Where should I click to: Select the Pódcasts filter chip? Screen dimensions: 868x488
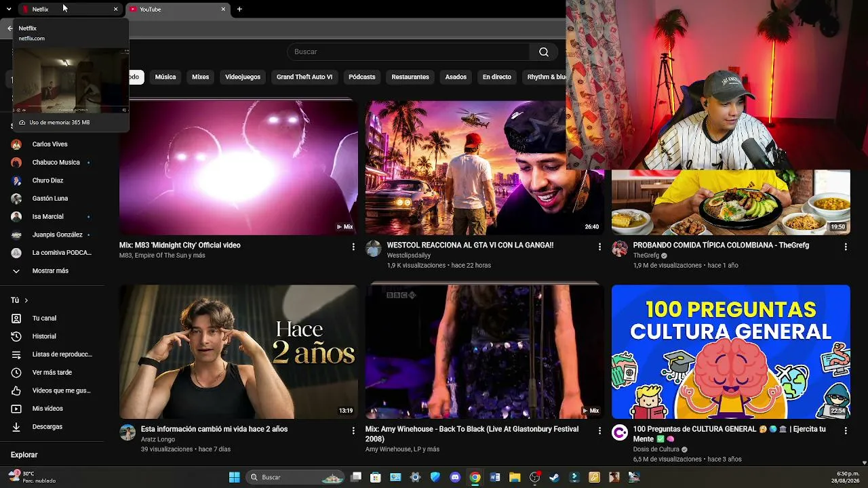click(362, 77)
